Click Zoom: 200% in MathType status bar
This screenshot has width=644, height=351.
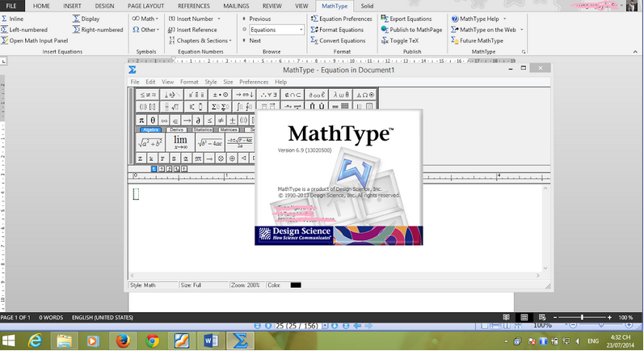(245, 285)
